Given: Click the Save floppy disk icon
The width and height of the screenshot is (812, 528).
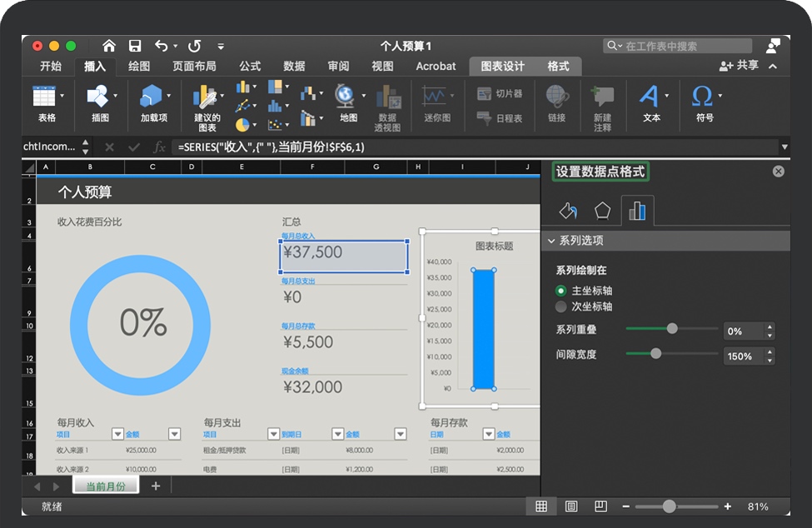Looking at the screenshot, I should coord(135,46).
